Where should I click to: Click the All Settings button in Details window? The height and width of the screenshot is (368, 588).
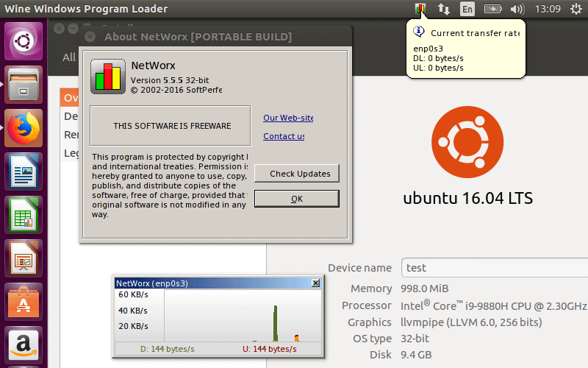click(x=68, y=57)
